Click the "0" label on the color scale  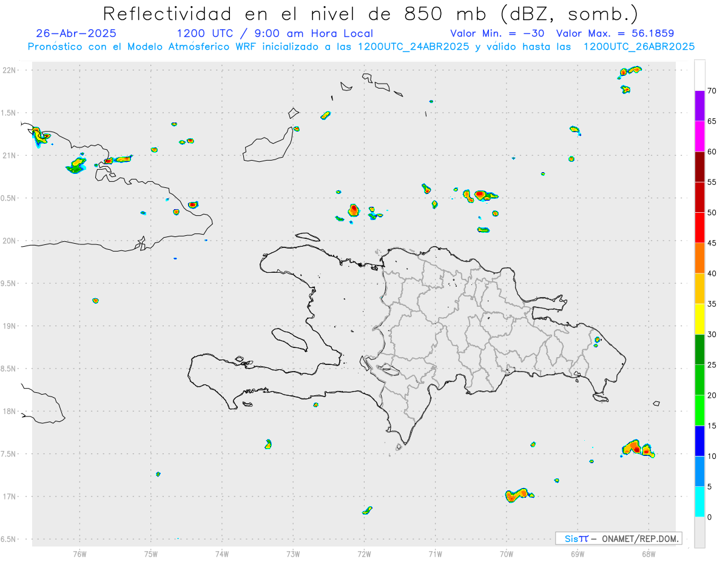click(x=710, y=517)
